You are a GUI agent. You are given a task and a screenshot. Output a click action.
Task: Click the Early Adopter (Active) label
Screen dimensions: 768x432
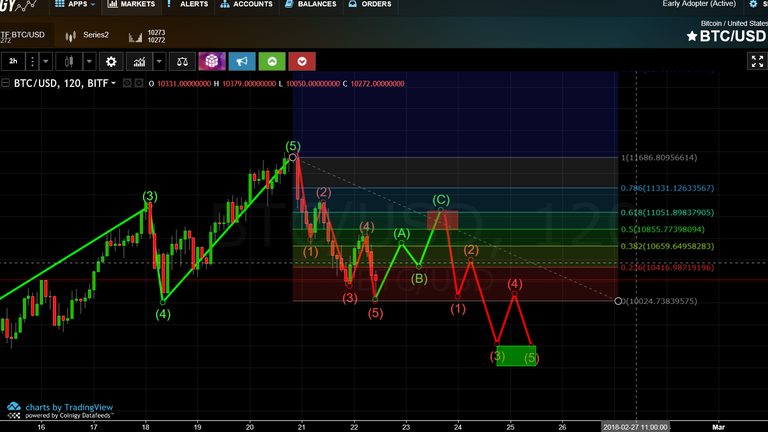[x=699, y=4]
